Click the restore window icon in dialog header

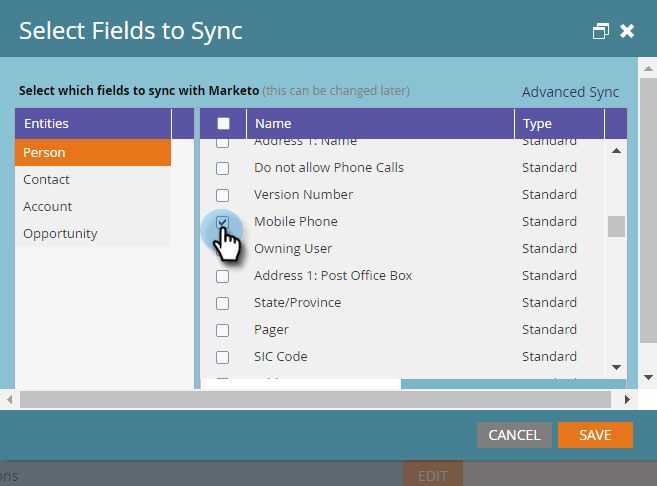601,32
